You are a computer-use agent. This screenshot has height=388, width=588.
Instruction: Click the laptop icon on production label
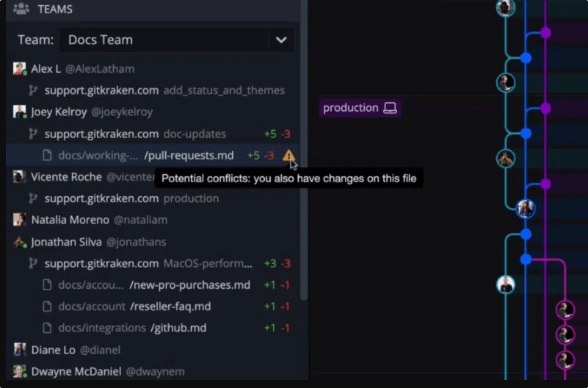point(390,108)
